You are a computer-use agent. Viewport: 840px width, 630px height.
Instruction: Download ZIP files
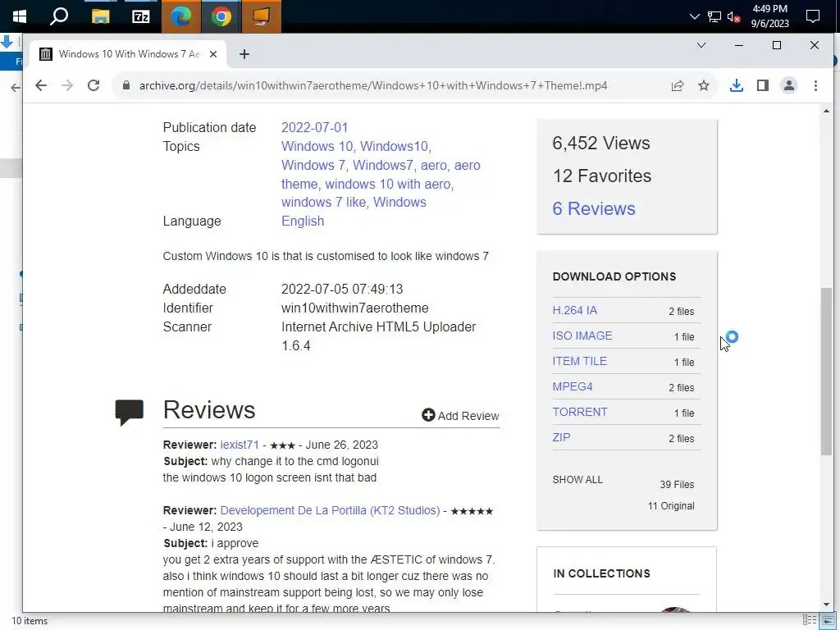561,438
